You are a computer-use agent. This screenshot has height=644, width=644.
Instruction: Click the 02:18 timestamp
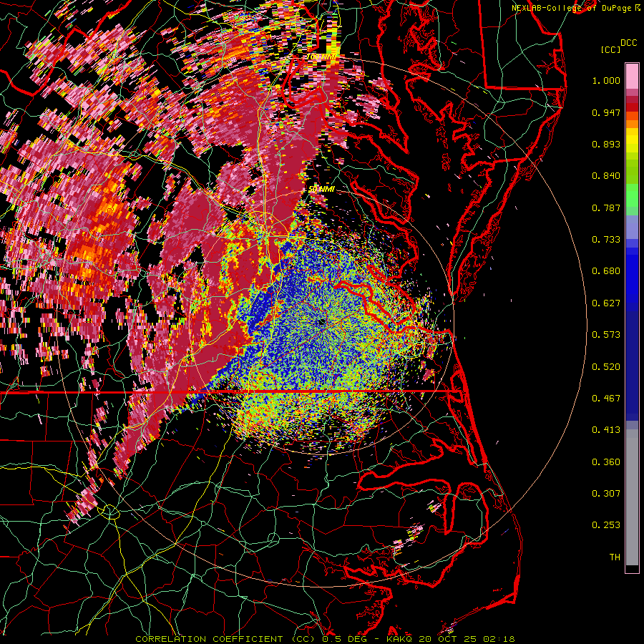pyautogui.click(x=499, y=639)
